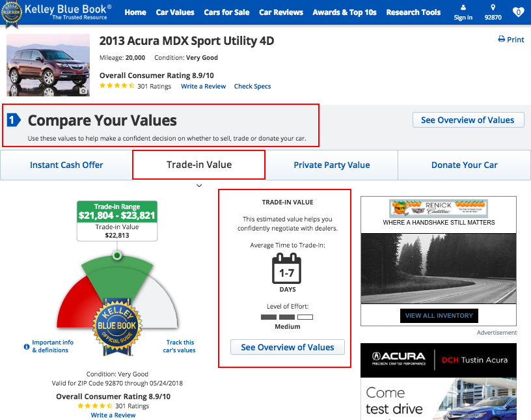531x420 pixels.
Task: Click the Sign In text
Action: coord(463,18)
